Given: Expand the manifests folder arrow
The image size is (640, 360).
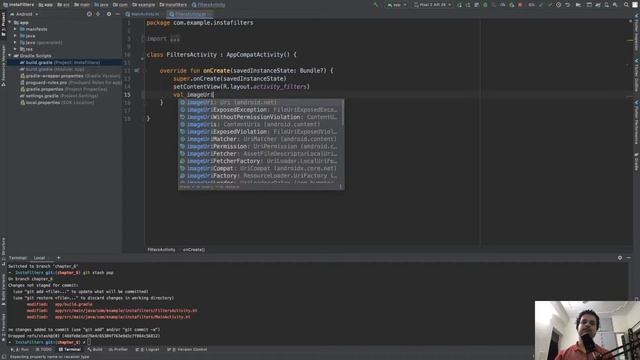Looking at the screenshot, I should pyautogui.click(x=16, y=29).
